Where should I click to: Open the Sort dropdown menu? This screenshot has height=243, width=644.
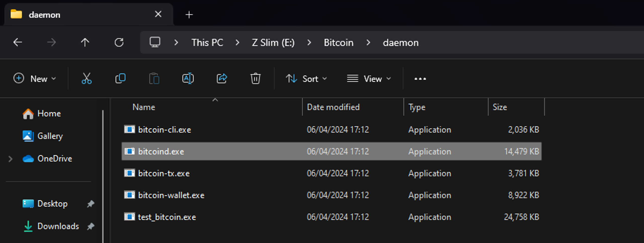[306, 79]
